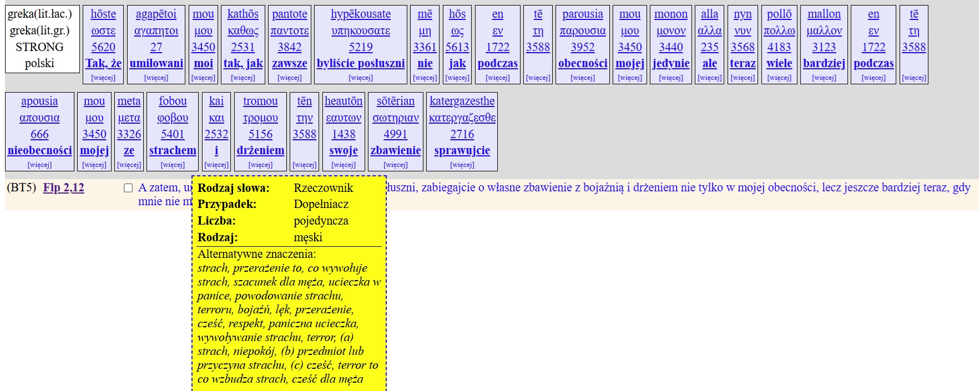The image size is (980, 391).
Task: Open Strong number 2716
Action: tap(462, 134)
